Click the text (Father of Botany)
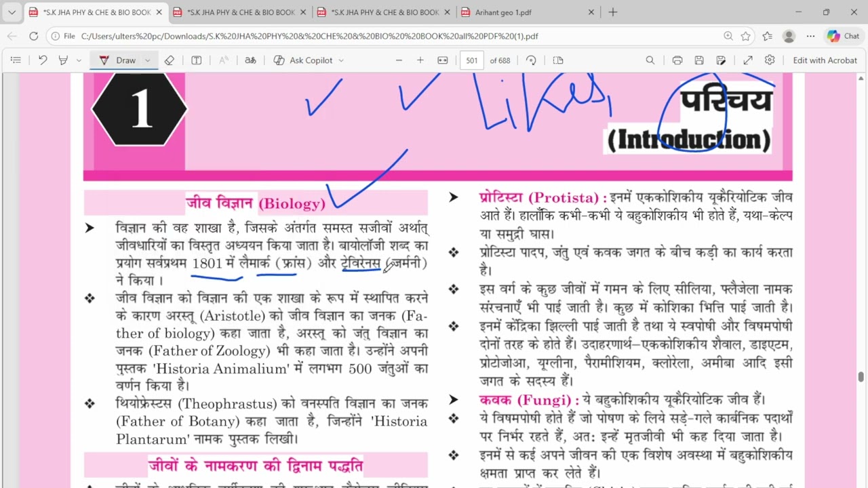This screenshot has width=868, height=488. (x=178, y=422)
